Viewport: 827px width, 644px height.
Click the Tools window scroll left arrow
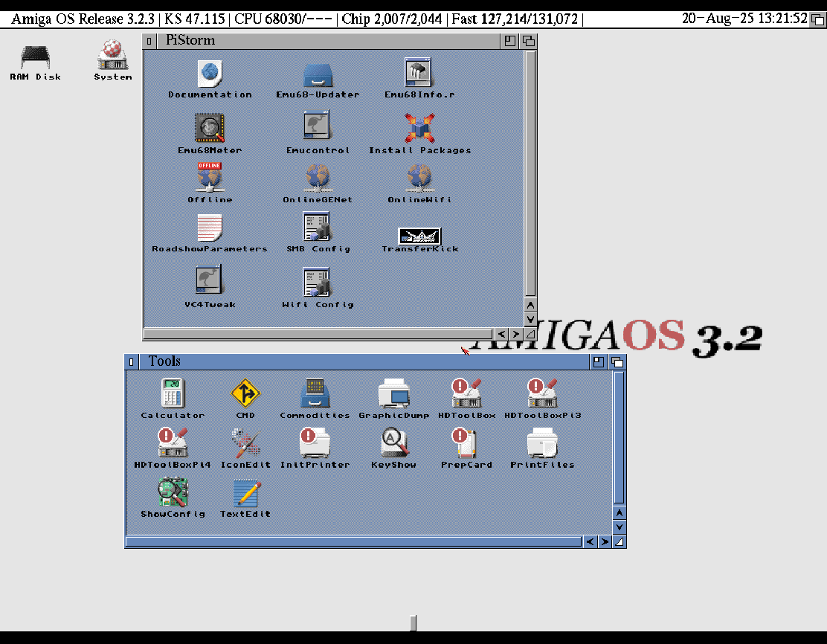pyautogui.click(x=591, y=541)
